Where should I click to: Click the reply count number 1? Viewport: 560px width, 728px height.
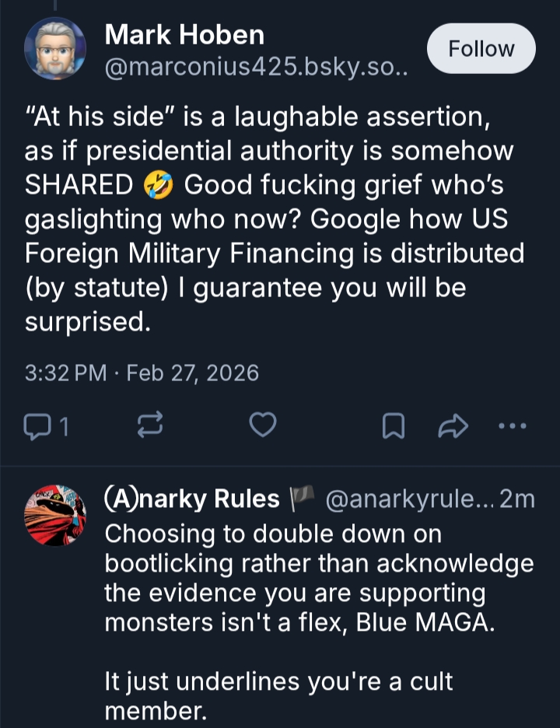point(65,426)
